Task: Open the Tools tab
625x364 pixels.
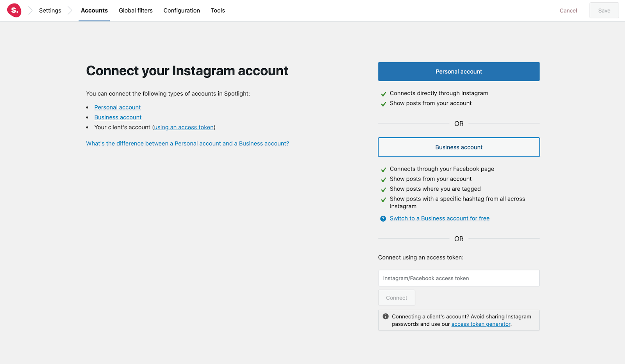Action: coord(218,11)
